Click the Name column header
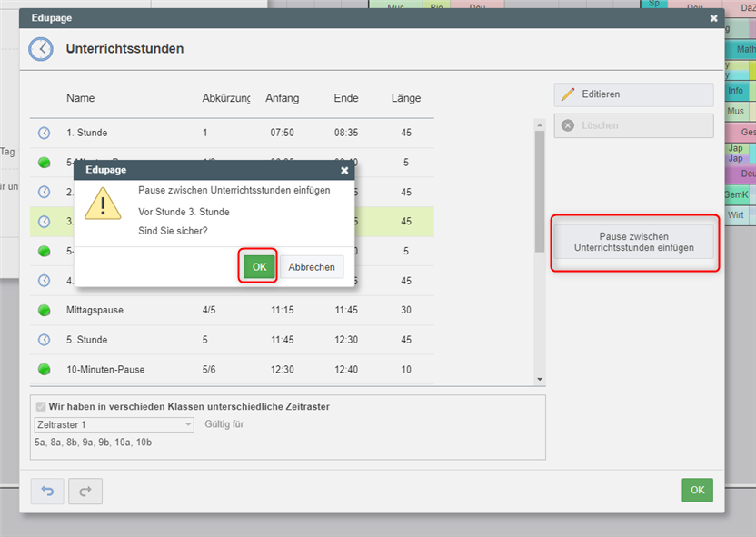Screen dimensions: 756x537 [81, 98]
